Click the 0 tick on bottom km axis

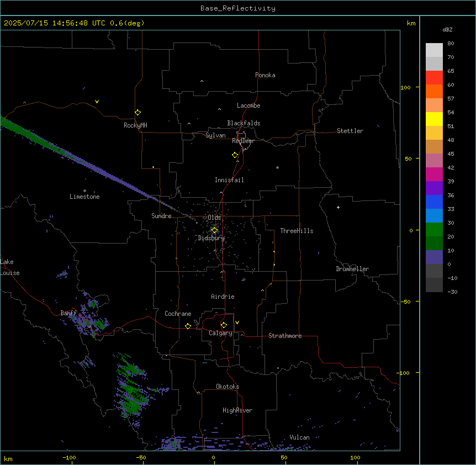tap(213, 457)
